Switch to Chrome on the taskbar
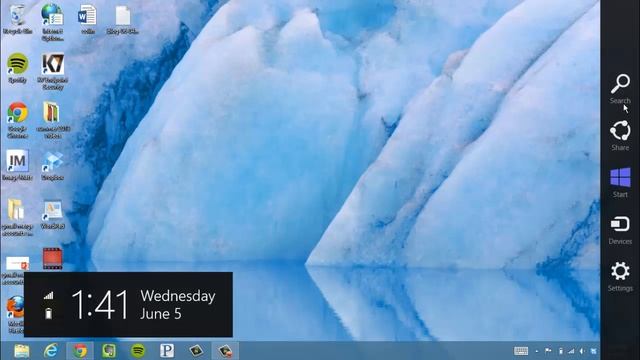The width and height of the screenshot is (640, 360). [x=80, y=351]
